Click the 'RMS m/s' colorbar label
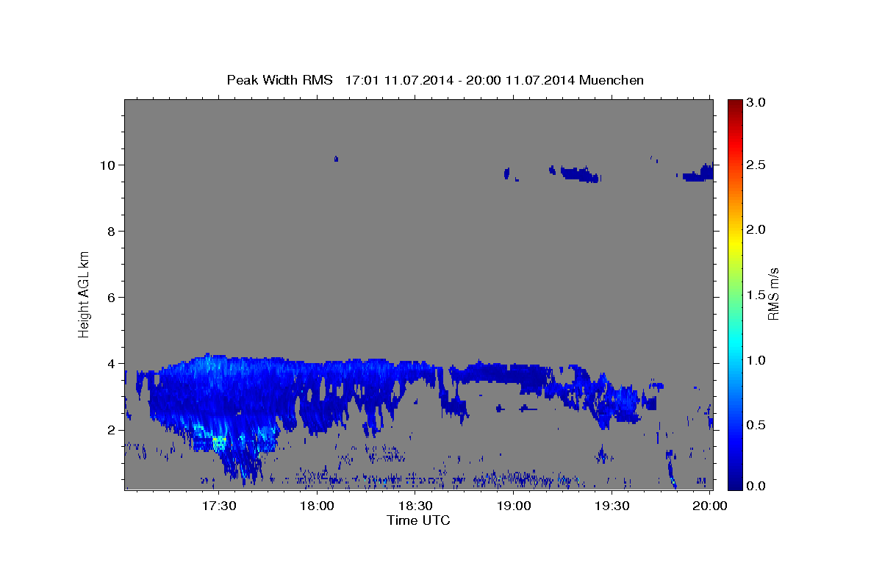882x588 pixels. tap(773, 294)
